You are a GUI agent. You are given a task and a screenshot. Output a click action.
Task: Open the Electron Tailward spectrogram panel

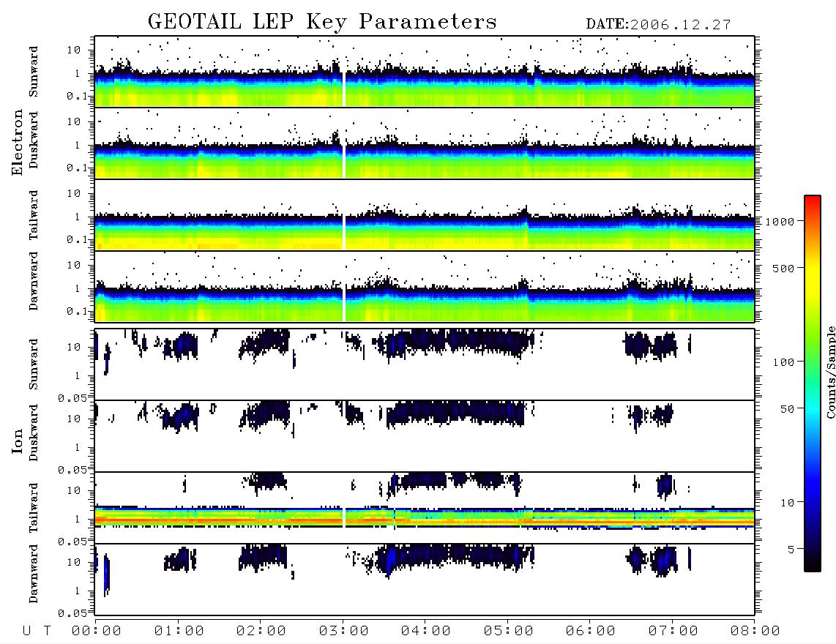point(425,215)
